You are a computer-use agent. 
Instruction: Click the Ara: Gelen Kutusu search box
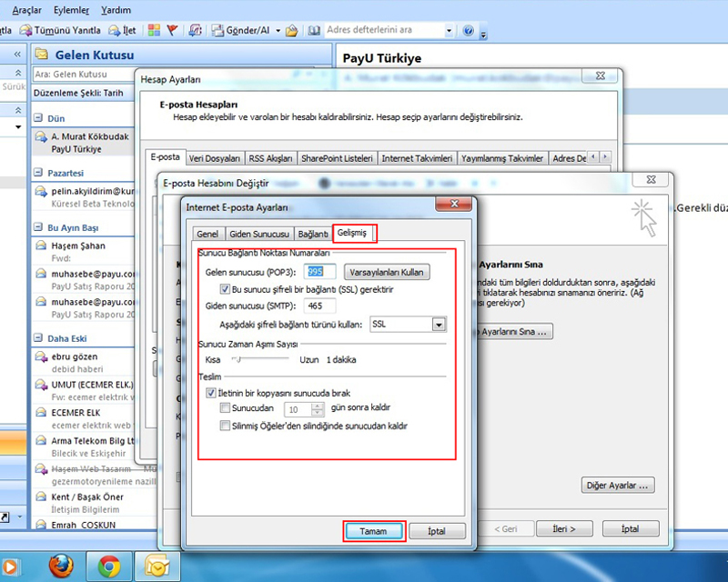tap(84, 75)
